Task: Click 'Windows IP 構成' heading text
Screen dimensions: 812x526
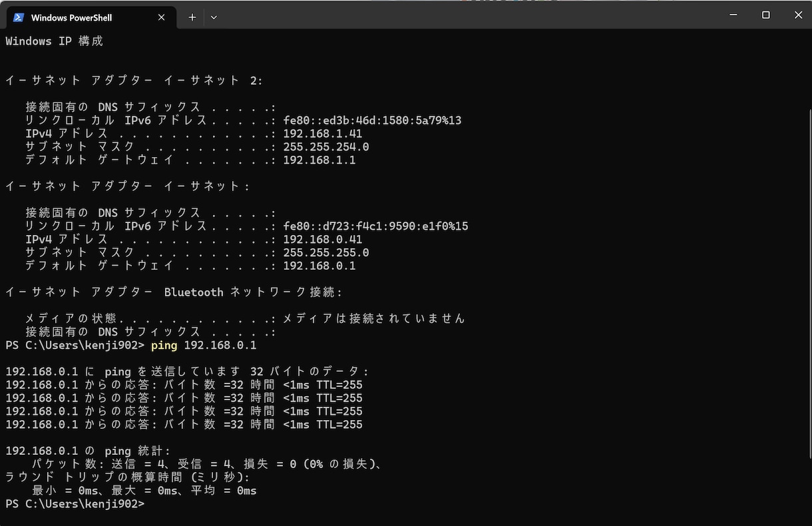Action: [x=55, y=41]
